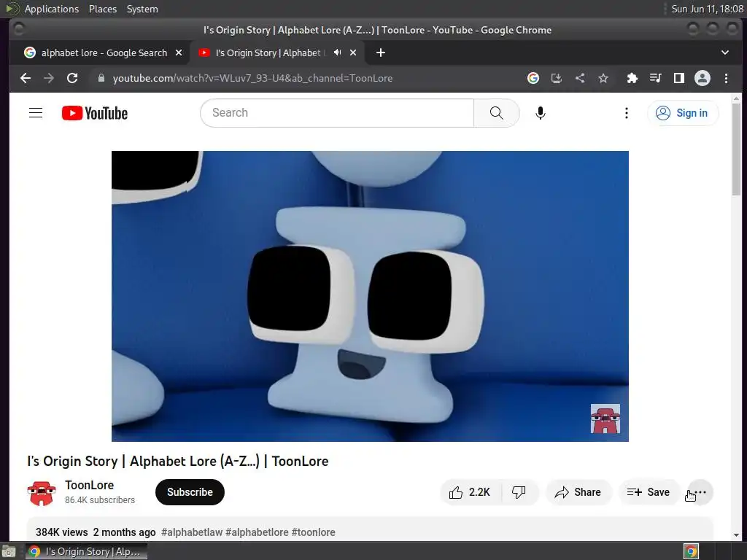
Task: Open the Chrome profile avatar
Action: (703, 78)
